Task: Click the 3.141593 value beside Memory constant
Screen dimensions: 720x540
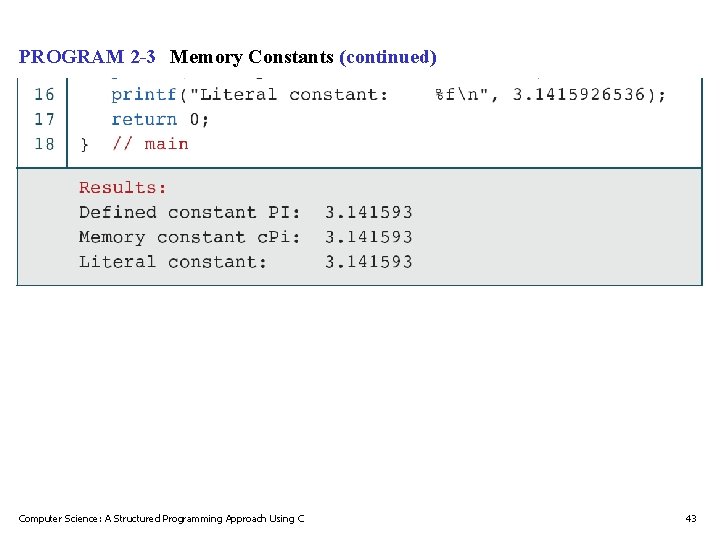Action: [369, 237]
